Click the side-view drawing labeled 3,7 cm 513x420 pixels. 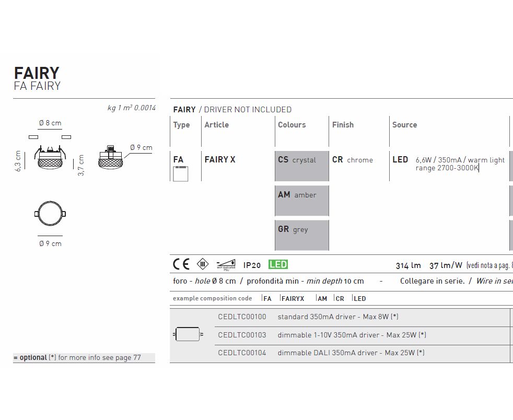point(110,158)
